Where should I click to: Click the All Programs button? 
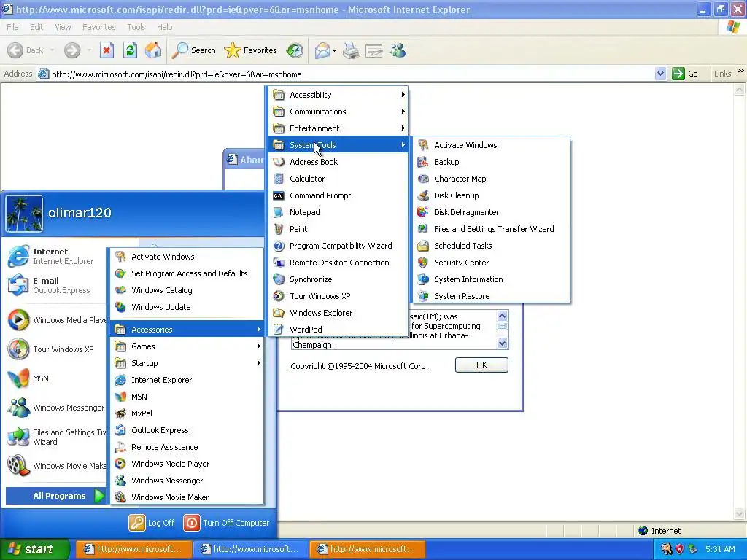55,496
